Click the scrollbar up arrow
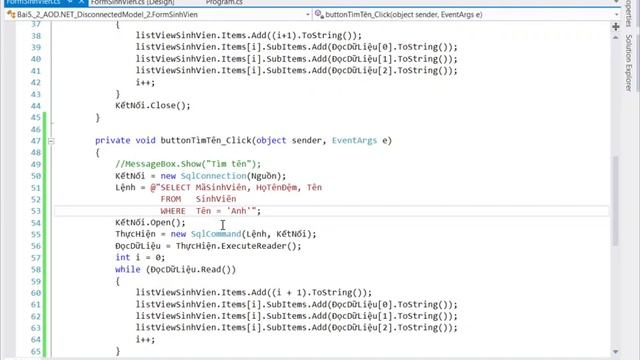 [x=616, y=38]
